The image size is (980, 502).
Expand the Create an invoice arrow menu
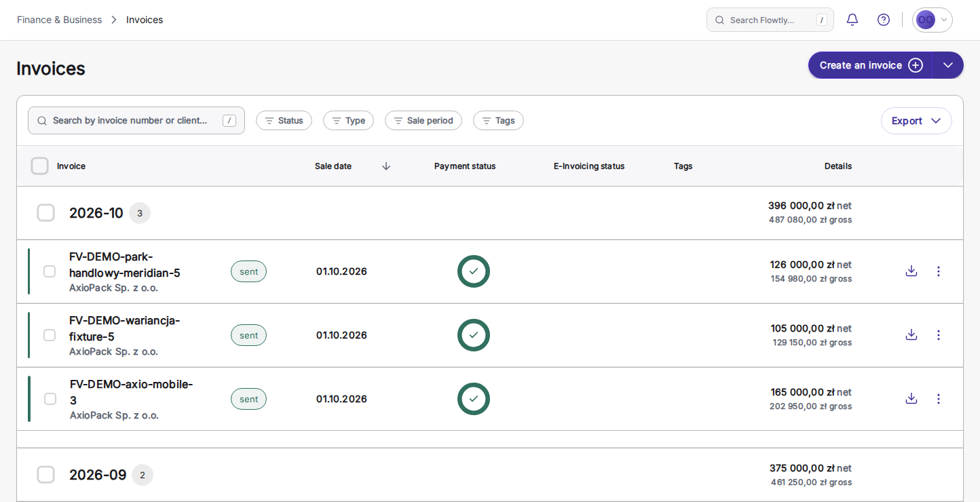pyautogui.click(x=948, y=65)
